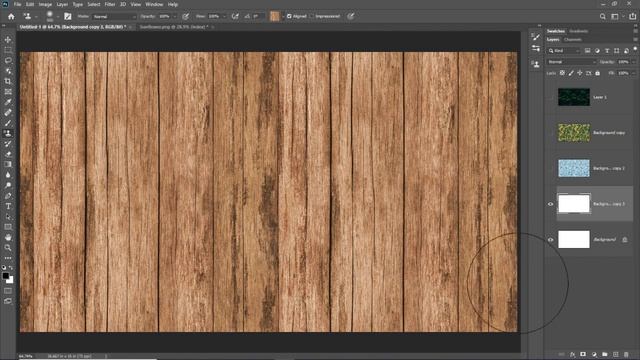Select the Rectangular Marquee tool
Screen dimensions: 640x360
8,50
